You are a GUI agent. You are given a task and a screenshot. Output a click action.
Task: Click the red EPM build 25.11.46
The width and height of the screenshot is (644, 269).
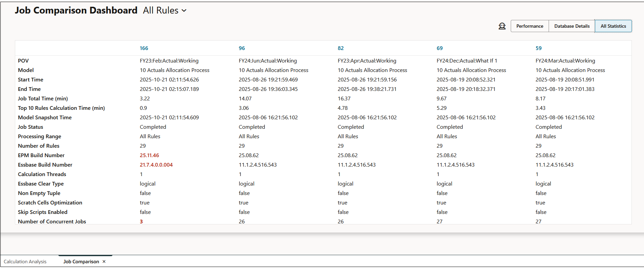(149, 155)
